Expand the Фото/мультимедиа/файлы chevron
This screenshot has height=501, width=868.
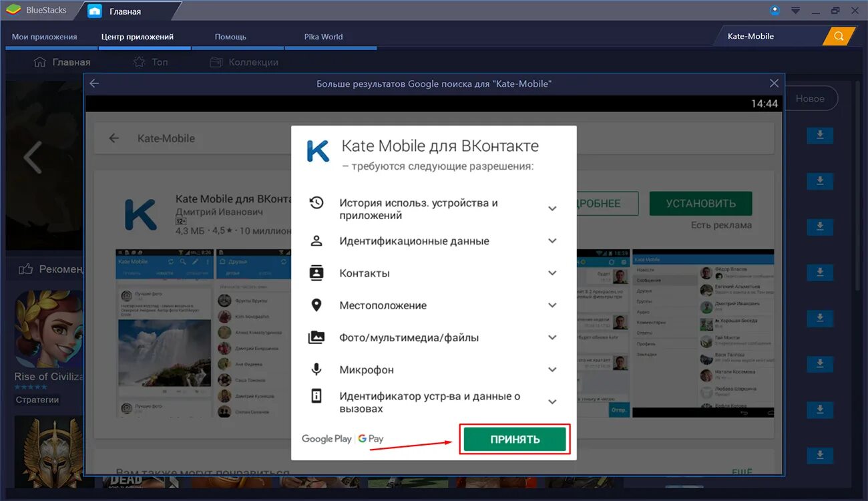pos(552,337)
